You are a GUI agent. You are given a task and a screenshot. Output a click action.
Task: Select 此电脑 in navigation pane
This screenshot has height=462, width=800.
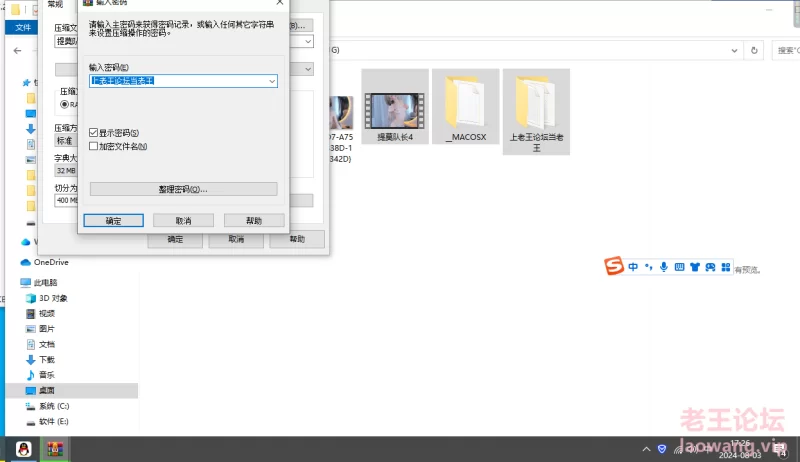(45, 282)
